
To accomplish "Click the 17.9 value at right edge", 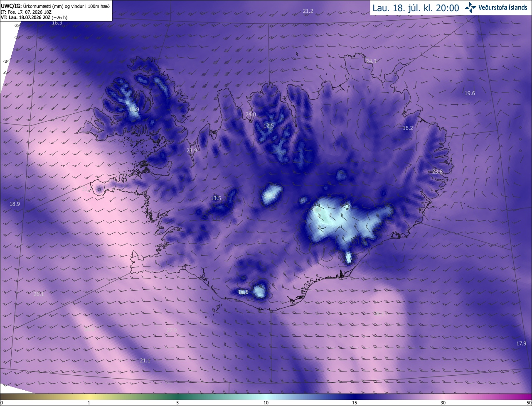I will point(521,344).
